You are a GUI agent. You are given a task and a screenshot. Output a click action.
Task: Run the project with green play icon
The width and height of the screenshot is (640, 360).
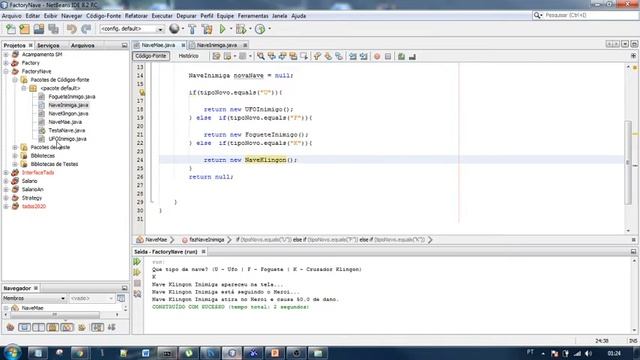point(222,29)
